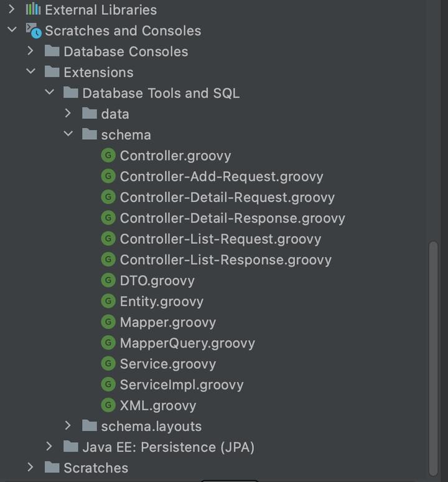Screen dimensions: 448x482
Task: Expand the Java EE: Persistence (JPA) node
Action: coord(50,447)
